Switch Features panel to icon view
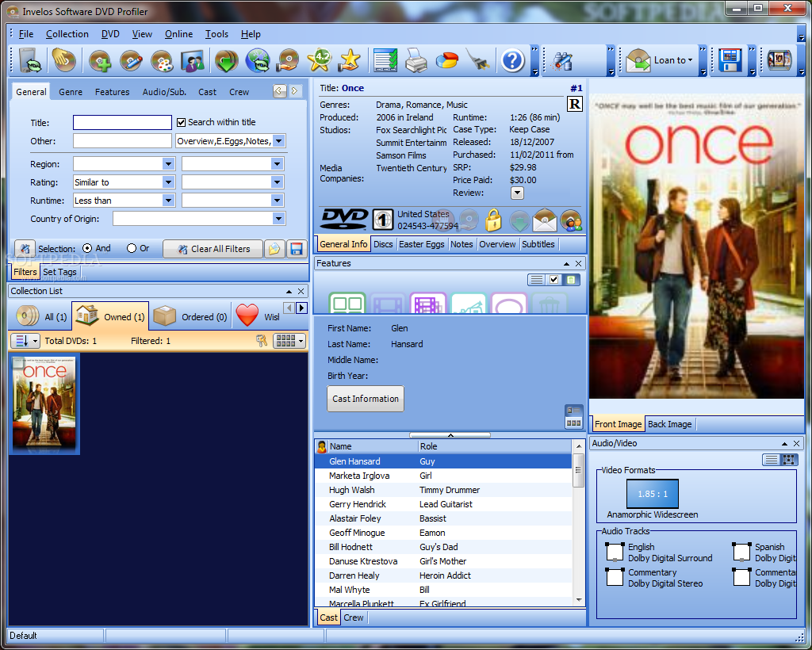The image size is (812, 650). coord(571,280)
